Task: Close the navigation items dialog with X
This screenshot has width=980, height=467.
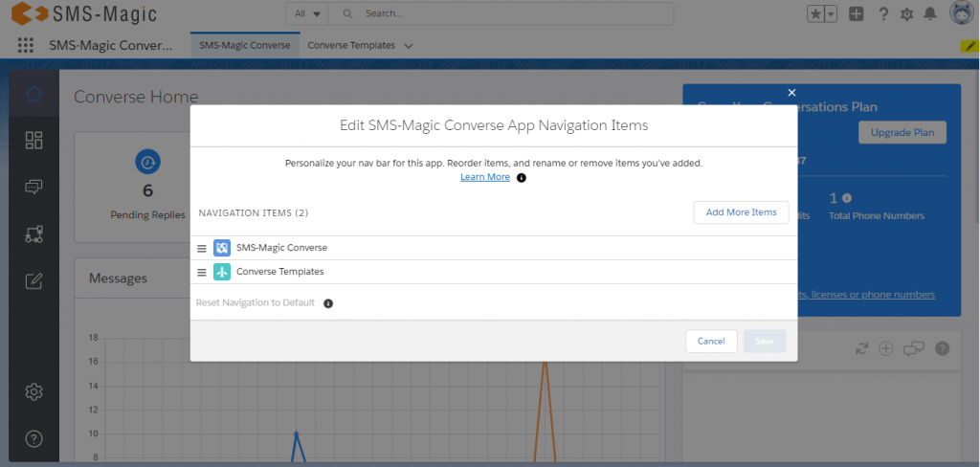Action: coord(791,93)
